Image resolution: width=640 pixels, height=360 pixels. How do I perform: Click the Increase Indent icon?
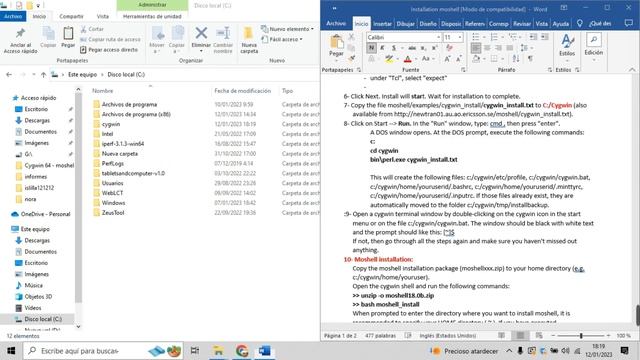544,37
